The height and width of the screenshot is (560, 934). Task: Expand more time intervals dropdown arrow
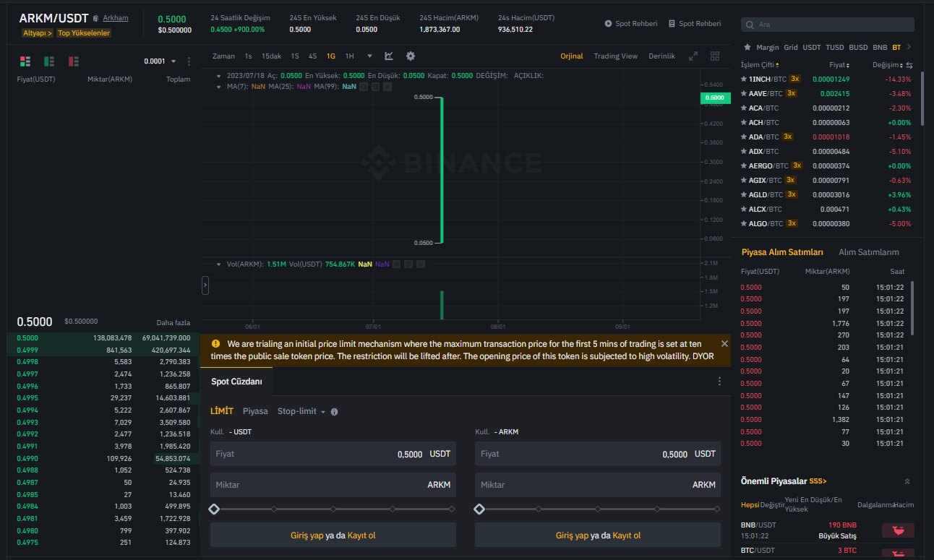(369, 56)
